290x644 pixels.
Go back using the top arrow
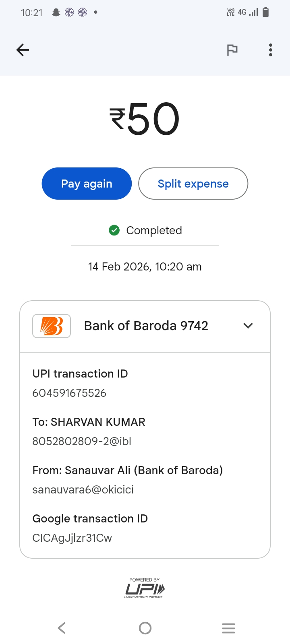23,50
